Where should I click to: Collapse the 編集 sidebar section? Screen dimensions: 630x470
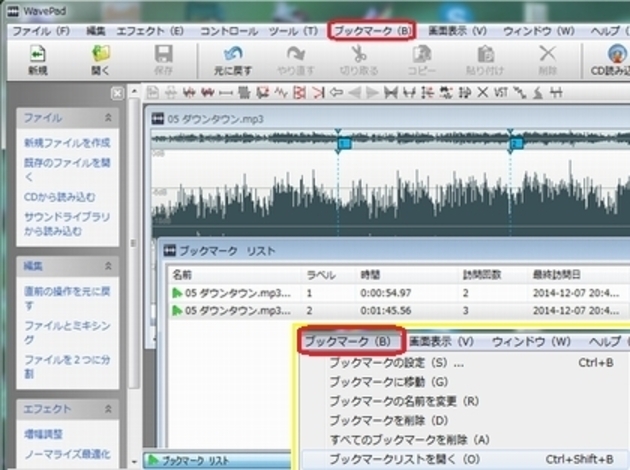(x=108, y=266)
